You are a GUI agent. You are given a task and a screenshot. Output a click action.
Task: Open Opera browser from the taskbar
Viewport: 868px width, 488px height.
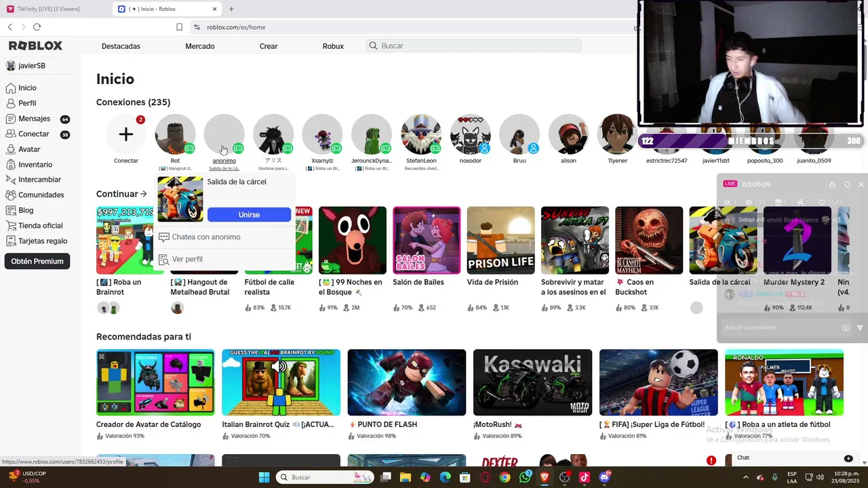[485, 477]
